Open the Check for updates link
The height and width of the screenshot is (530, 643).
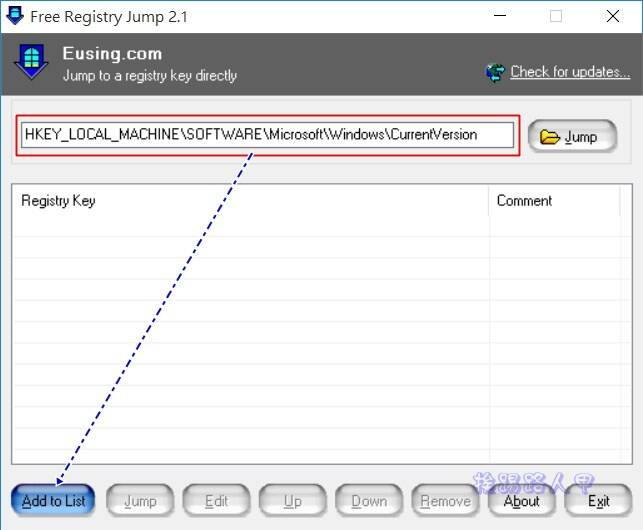pyautogui.click(x=570, y=72)
